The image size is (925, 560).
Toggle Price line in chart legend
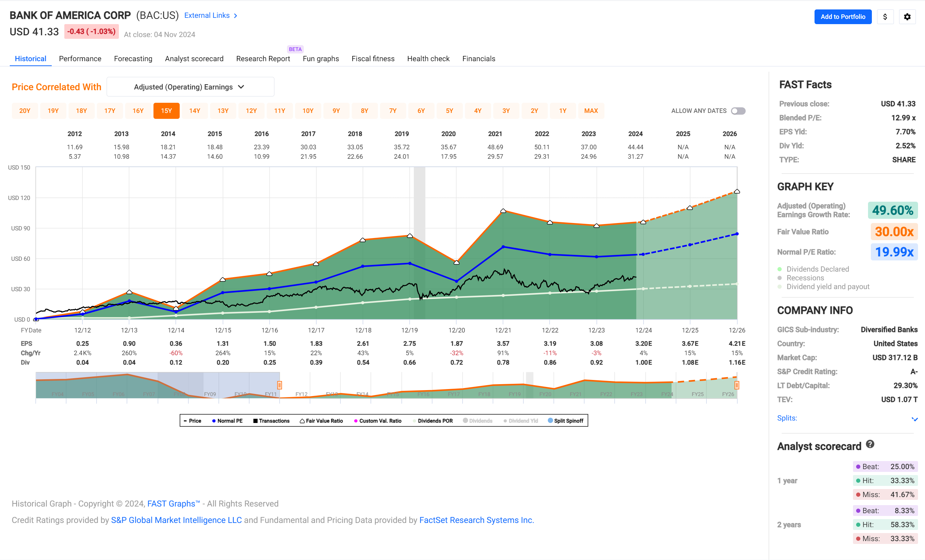click(193, 421)
